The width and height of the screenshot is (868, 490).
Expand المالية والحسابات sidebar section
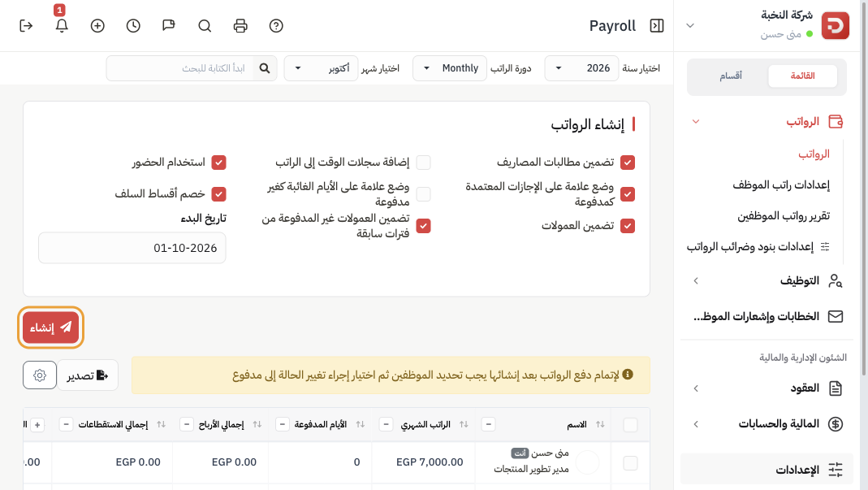coord(696,424)
